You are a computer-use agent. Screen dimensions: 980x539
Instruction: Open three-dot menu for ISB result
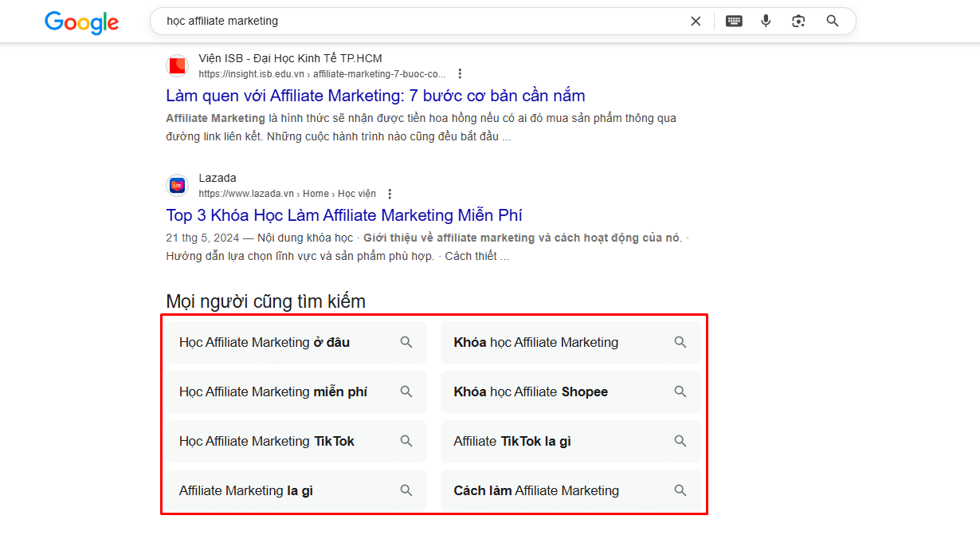pos(460,74)
